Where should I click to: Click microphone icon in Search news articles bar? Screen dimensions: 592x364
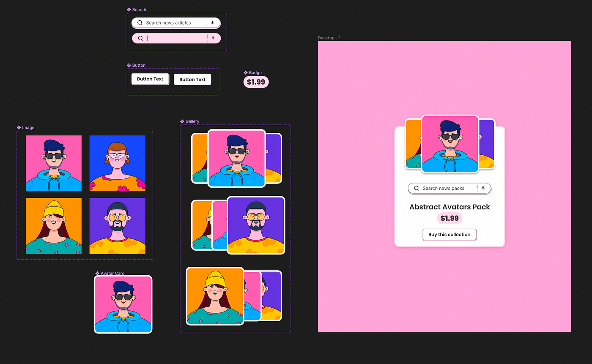213,23
